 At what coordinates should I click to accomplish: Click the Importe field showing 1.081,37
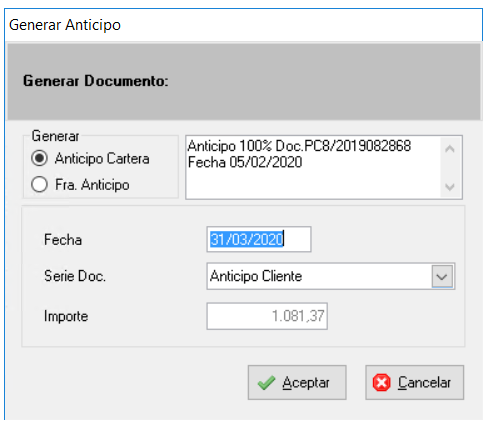click(x=267, y=316)
